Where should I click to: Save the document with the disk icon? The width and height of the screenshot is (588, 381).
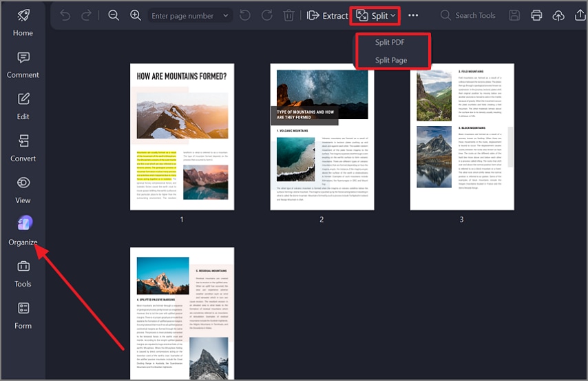(514, 15)
